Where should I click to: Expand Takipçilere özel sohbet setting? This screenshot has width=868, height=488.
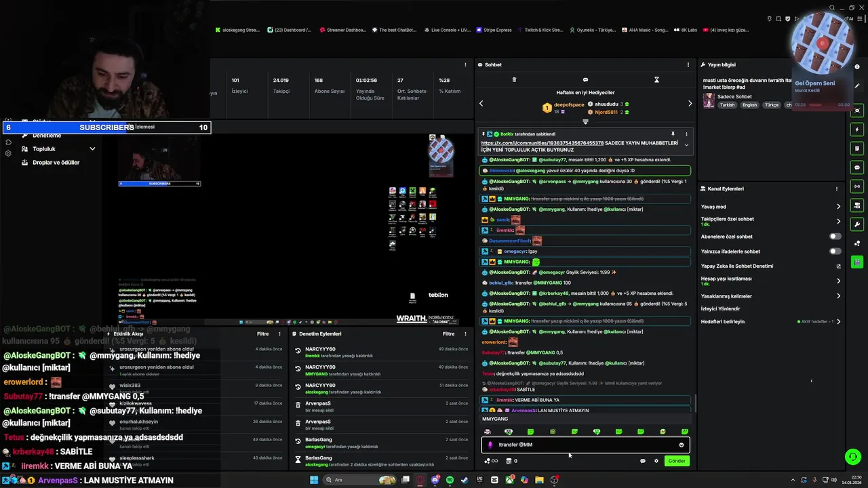point(770,222)
